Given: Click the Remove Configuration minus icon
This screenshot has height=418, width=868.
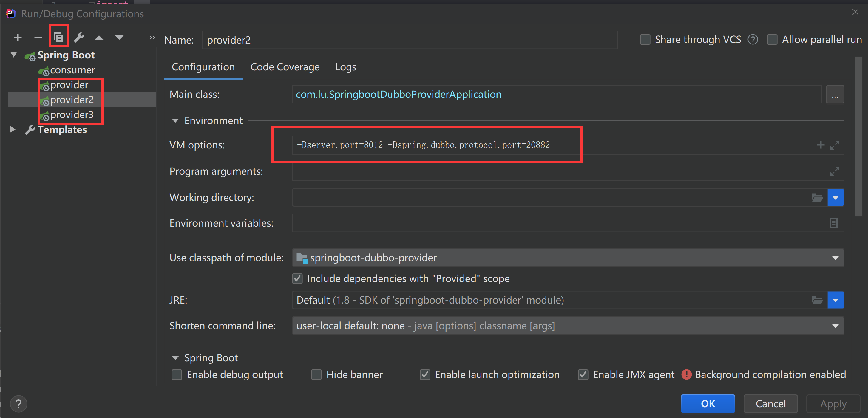Looking at the screenshot, I should 38,37.
